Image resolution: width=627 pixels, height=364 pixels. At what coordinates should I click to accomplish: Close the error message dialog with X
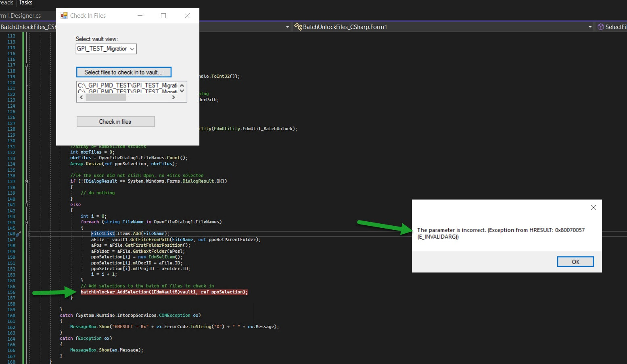[x=593, y=207]
